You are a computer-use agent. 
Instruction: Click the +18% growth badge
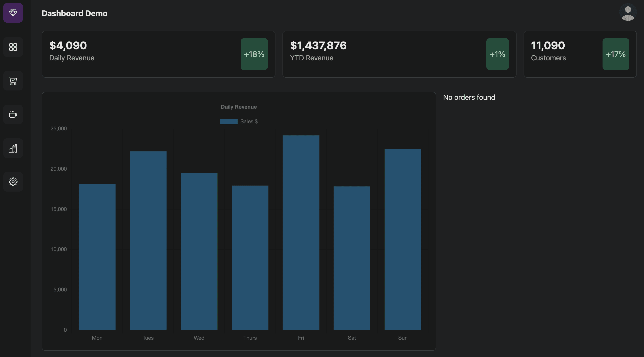(254, 54)
